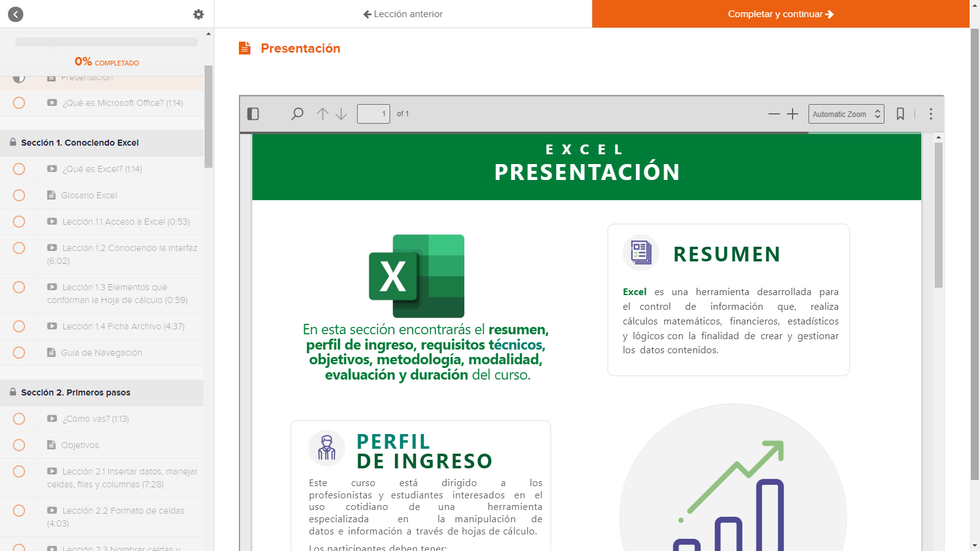The width and height of the screenshot is (980, 551).
Task: Open Guía de Navegación lesson
Action: (x=102, y=353)
